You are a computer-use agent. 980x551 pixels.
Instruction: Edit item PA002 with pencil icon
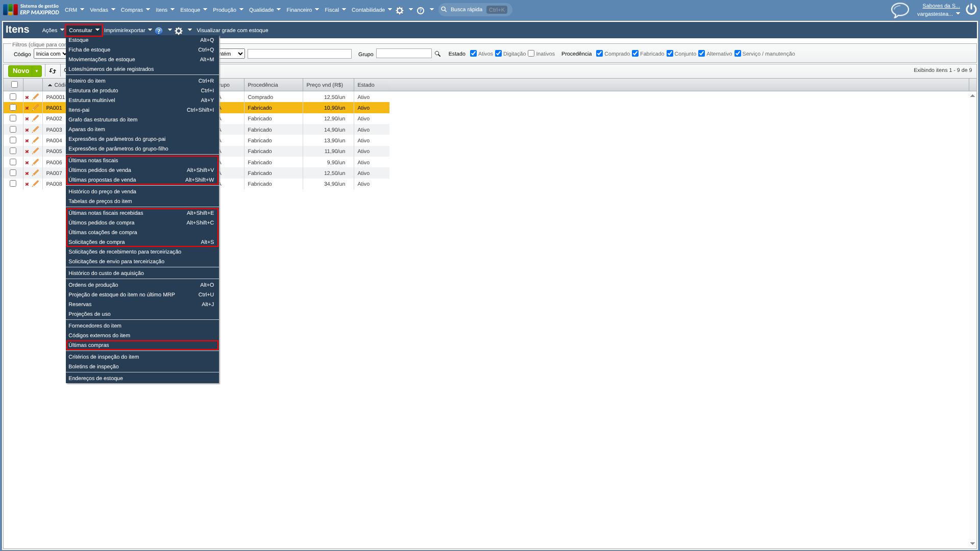pos(36,118)
